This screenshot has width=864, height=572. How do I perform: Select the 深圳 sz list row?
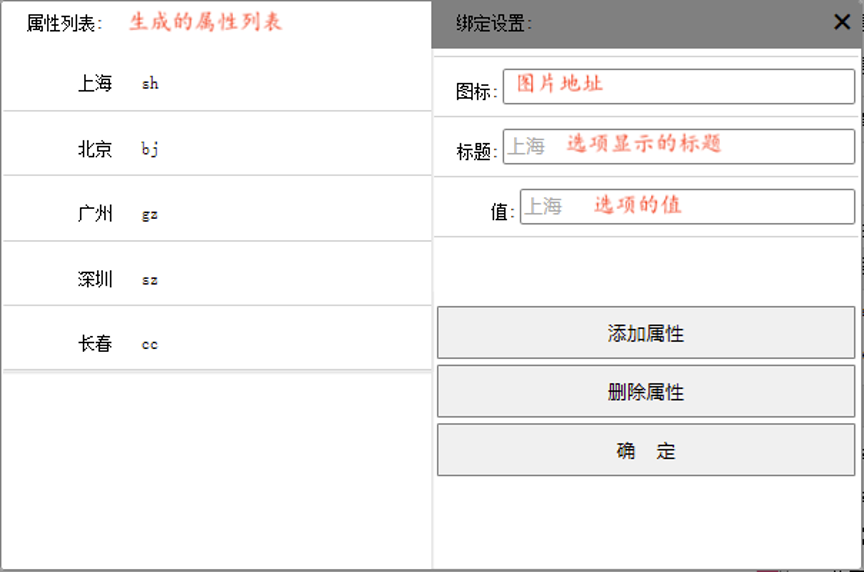coord(217,279)
